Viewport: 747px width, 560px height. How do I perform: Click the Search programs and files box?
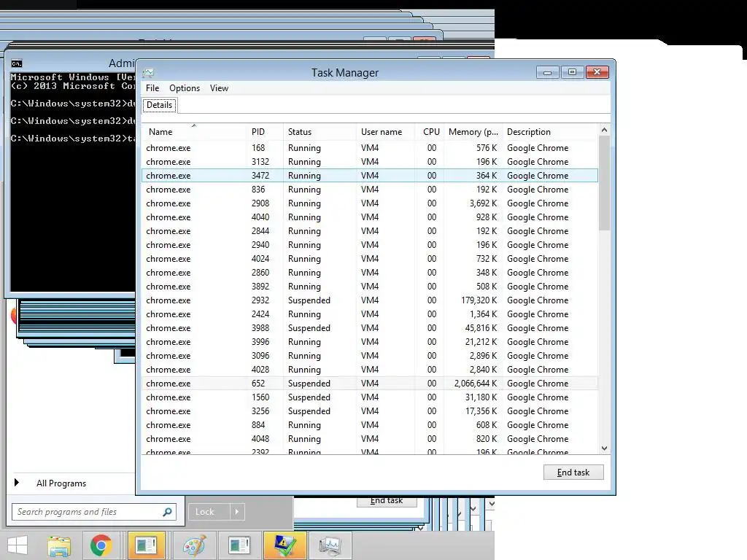(x=94, y=512)
